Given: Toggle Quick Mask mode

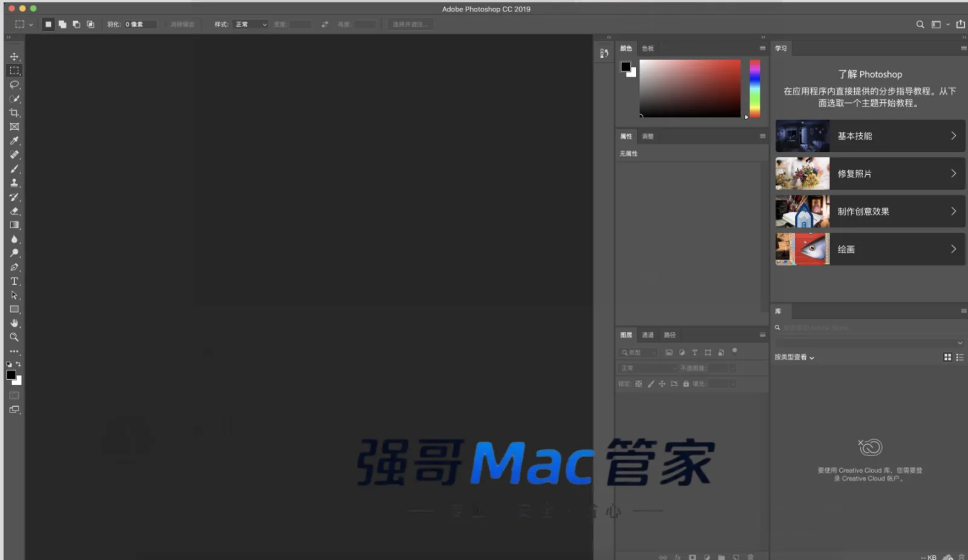Looking at the screenshot, I should (15, 396).
